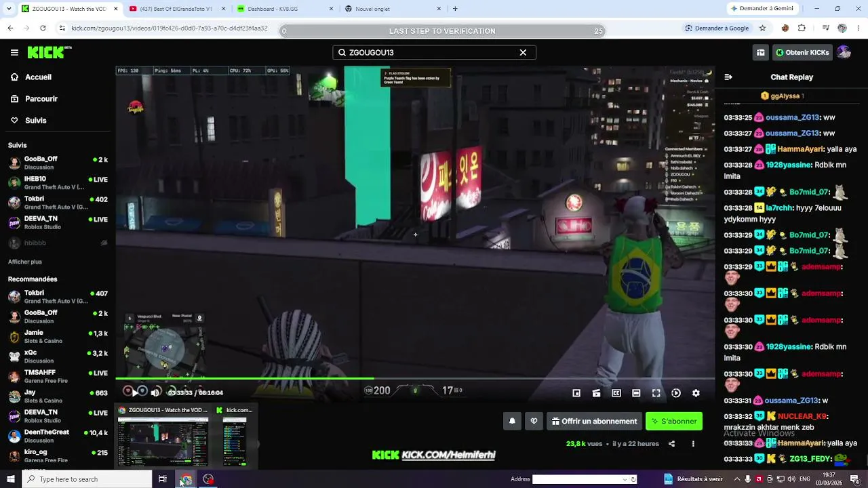Clear the ZGOUGOU13 search field
The image size is (868, 488).
[x=523, y=52]
